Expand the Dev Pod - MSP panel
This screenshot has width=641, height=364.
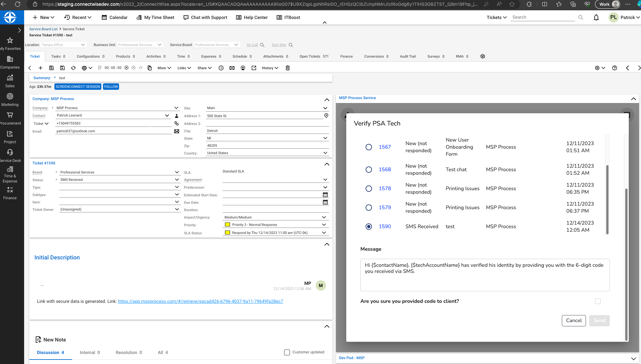[633, 358]
